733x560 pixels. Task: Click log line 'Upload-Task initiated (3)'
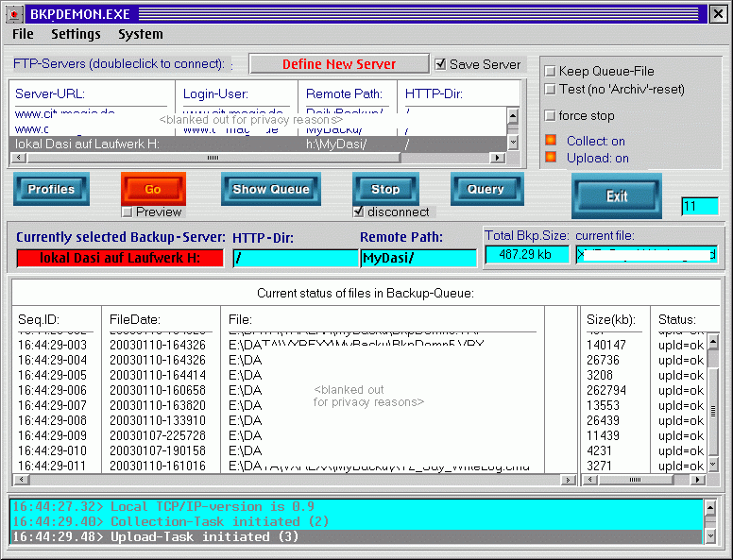pos(356,536)
